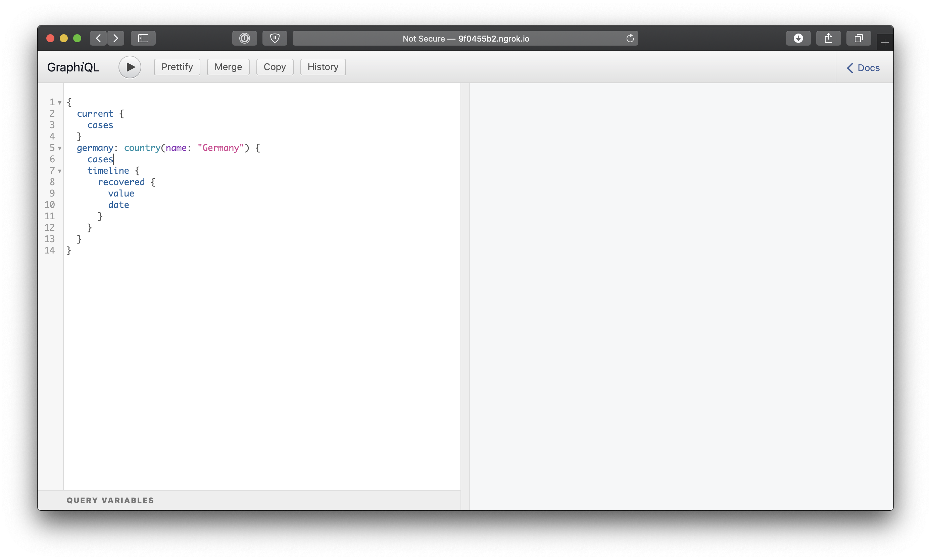
Task: Click the Prettify button
Action: pos(177,67)
